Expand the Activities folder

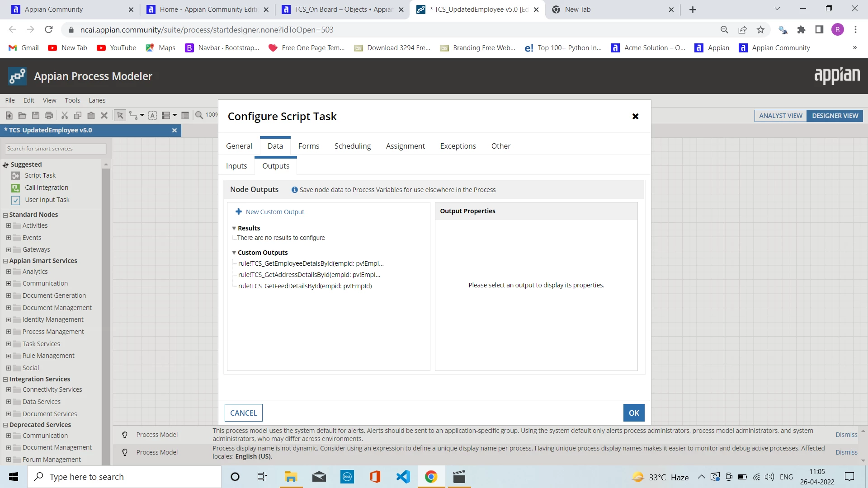tap(9, 225)
